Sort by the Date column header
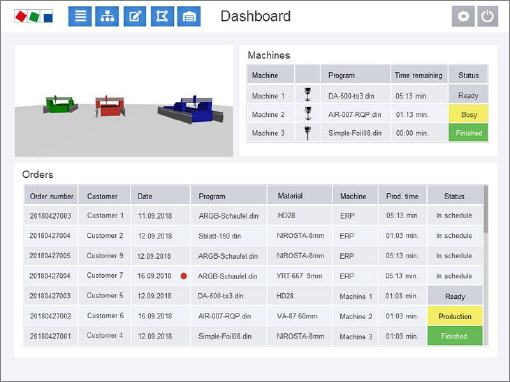The height and width of the screenshot is (382, 510). [160, 195]
